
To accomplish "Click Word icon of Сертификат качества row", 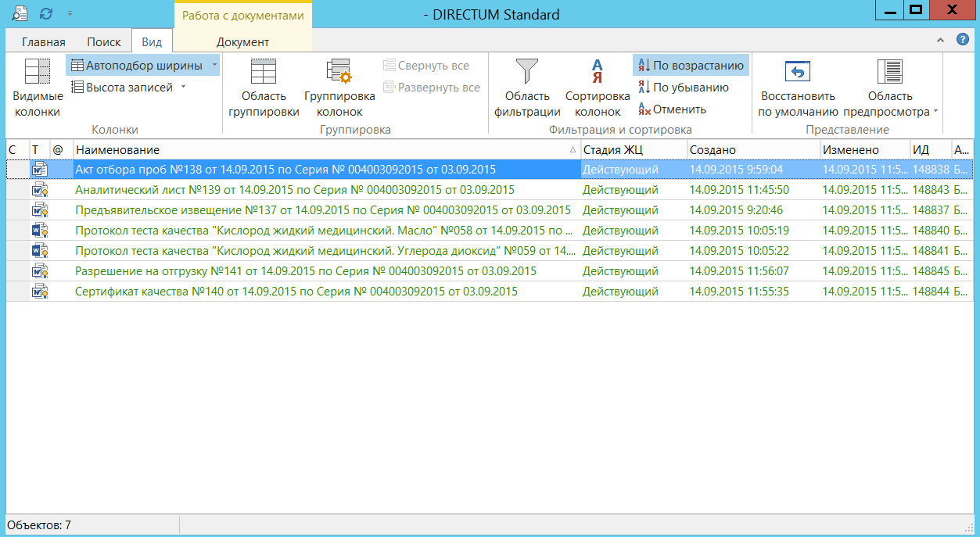I will [x=39, y=292].
